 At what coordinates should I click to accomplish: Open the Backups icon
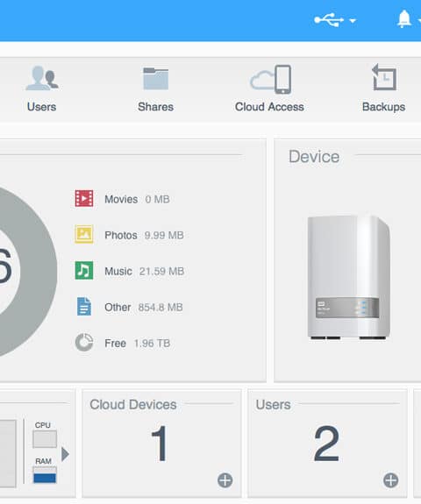(x=384, y=77)
